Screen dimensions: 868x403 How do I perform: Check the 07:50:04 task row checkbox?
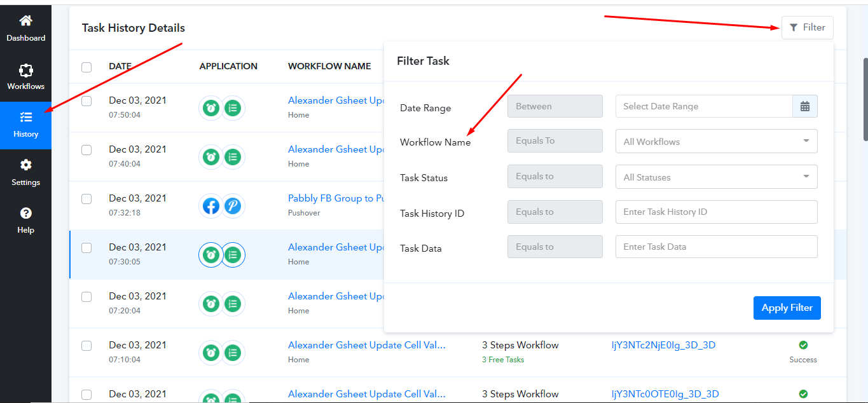tap(86, 101)
